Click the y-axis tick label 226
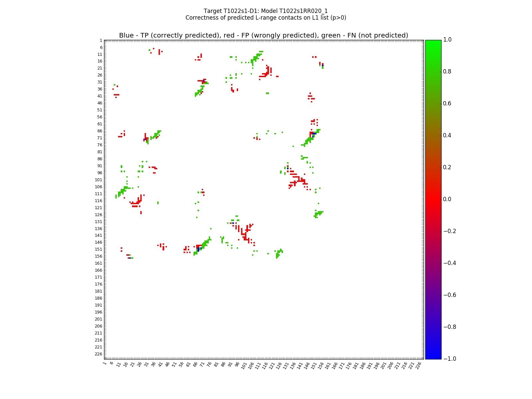Viewport: 532px width, 399px height. coord(99,354)
